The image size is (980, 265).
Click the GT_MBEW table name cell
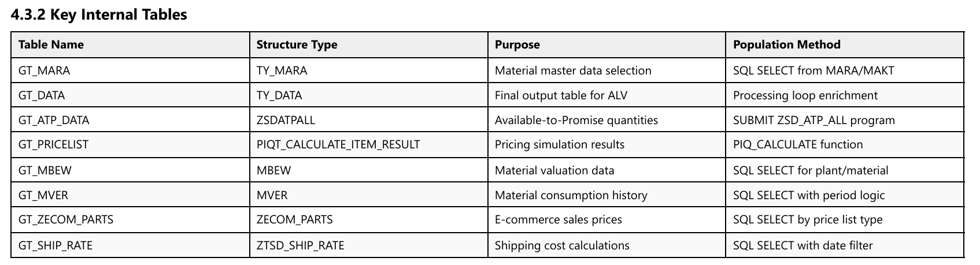click(45, 170)
